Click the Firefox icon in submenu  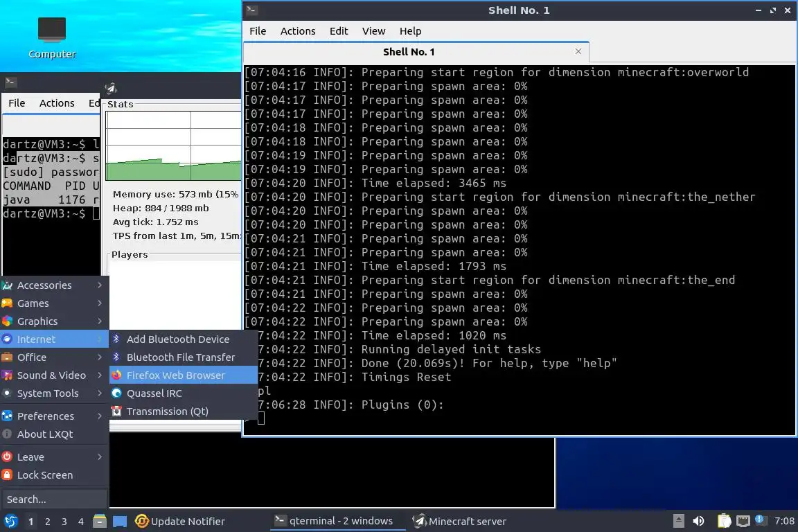pyautogui.click(x=116, y=375)
